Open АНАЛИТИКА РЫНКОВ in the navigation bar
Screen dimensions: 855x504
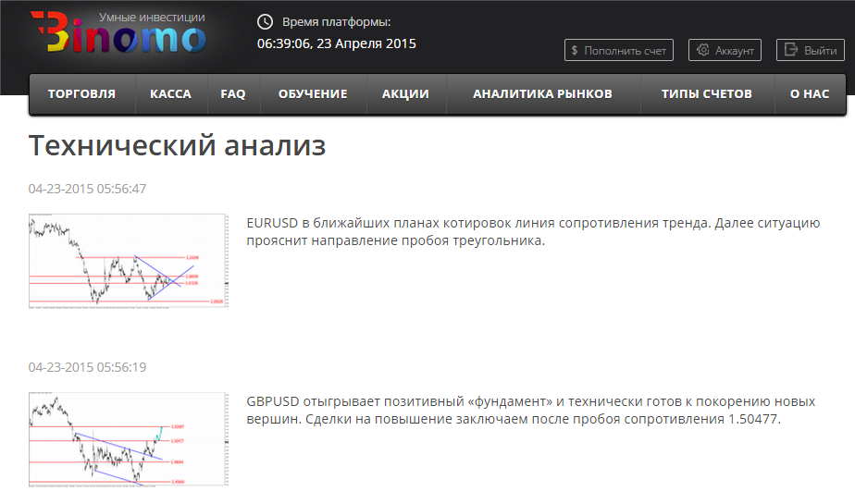point(542,94)
